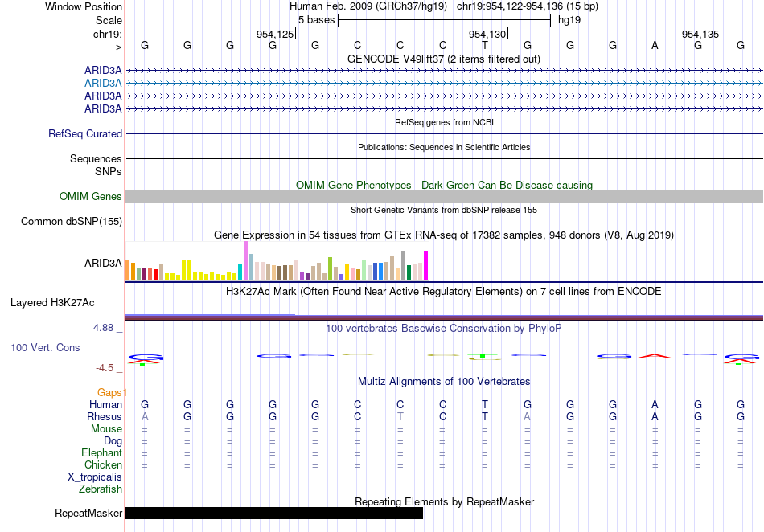Viewport: 764px width, 532px height.
Task: Click the T base in the chr19 sequence row
Action: click(485, 45)
